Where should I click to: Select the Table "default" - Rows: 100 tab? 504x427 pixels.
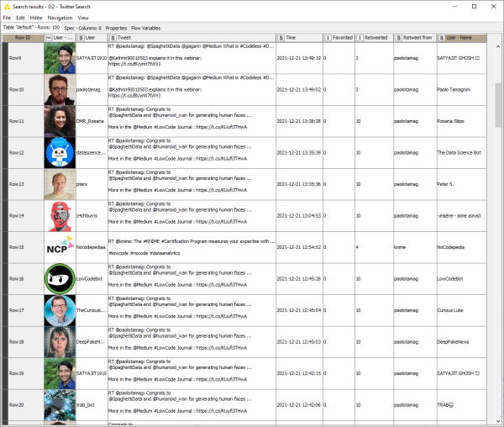(x=32, y=28)
